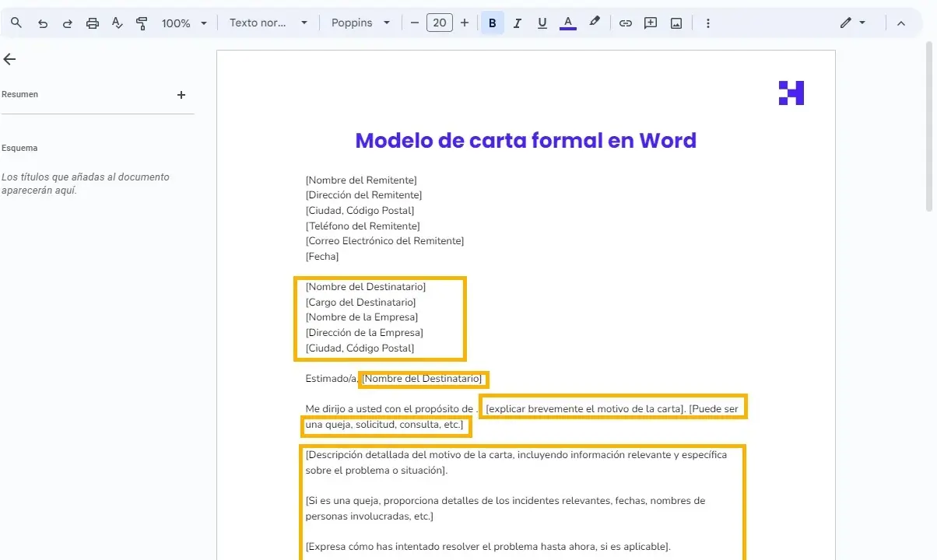937x560 pixels.
Task: Click the Resumen heading in the sidebar
Action: (19, 94)
